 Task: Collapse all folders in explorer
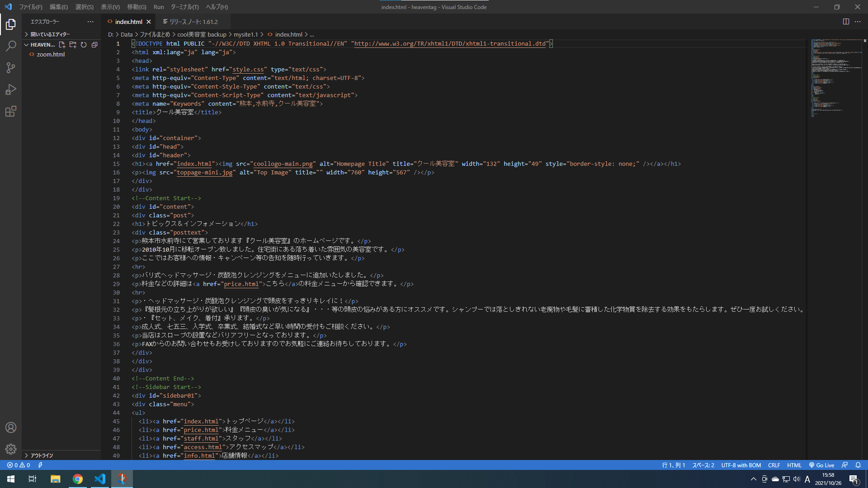(x=94, y=45)
